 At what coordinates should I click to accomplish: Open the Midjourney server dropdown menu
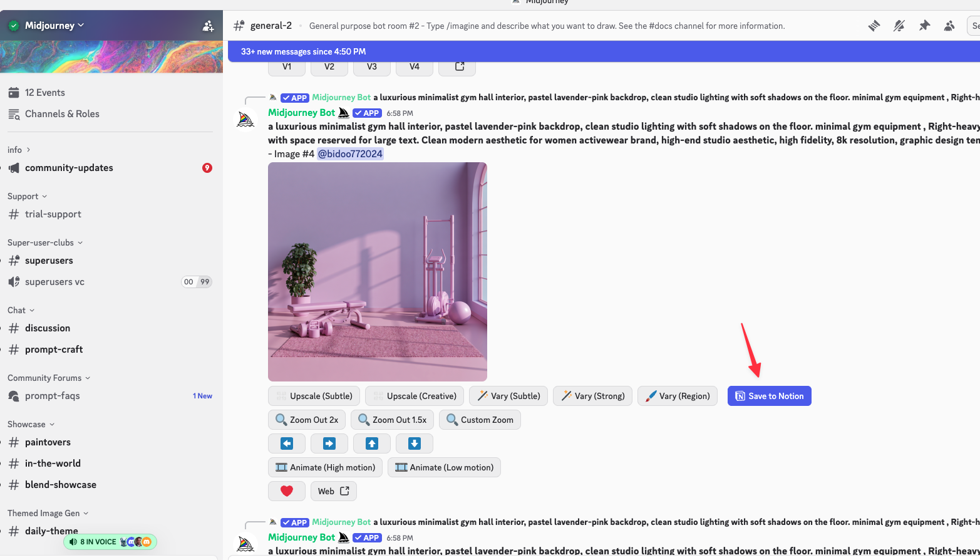pyautogui.click(x=54, y=26)
